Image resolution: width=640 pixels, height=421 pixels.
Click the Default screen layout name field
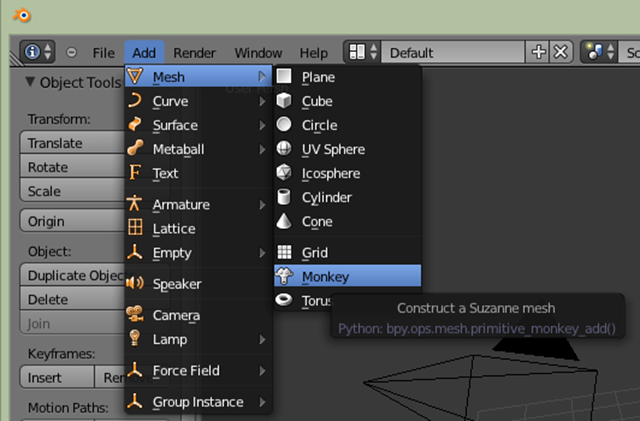455,52
